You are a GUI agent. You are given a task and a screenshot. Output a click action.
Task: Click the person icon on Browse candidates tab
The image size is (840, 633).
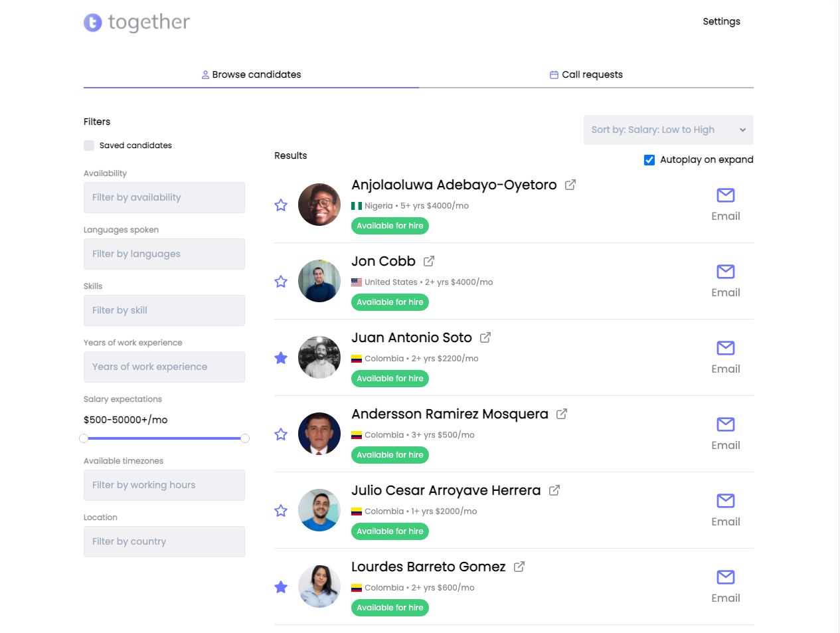(x=205, y=74)
